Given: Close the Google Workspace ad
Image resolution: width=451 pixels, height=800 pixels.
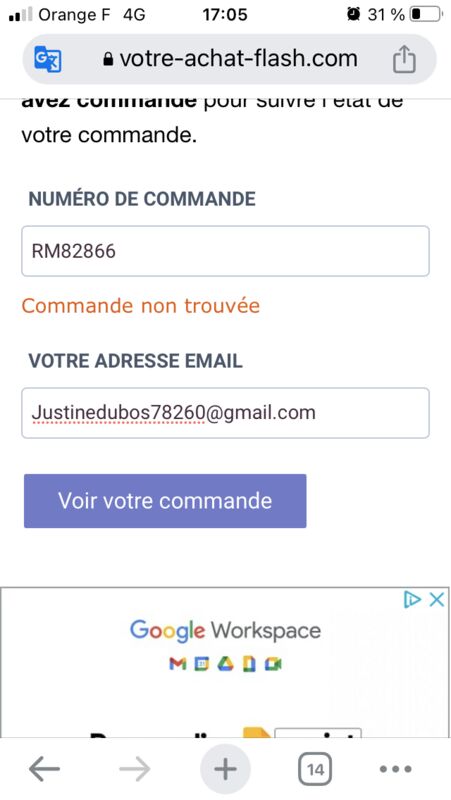Looking at the screenshot, I should [x=436, y=600].
